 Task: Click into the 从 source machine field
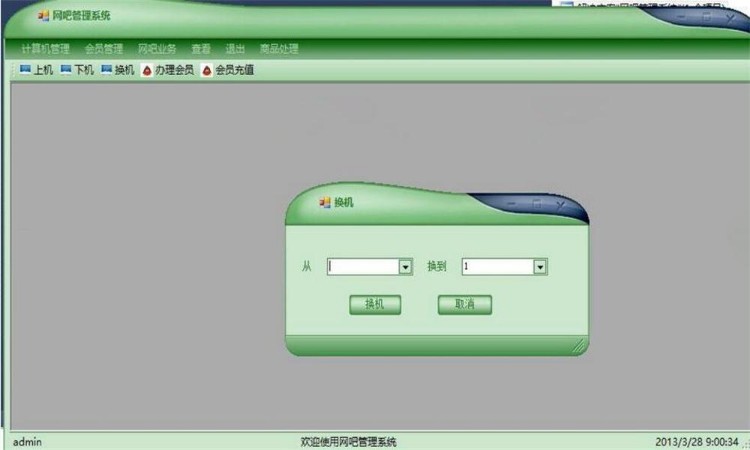[364, 267]
